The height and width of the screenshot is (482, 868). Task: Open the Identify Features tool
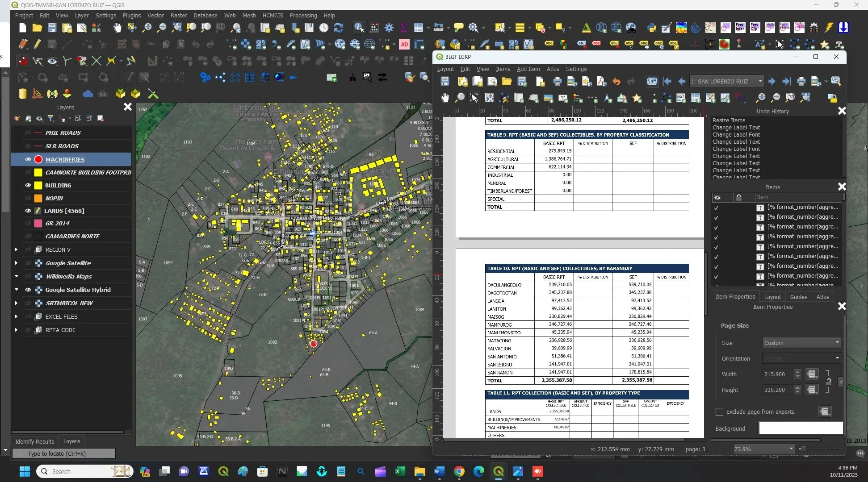tap(359, 28)
